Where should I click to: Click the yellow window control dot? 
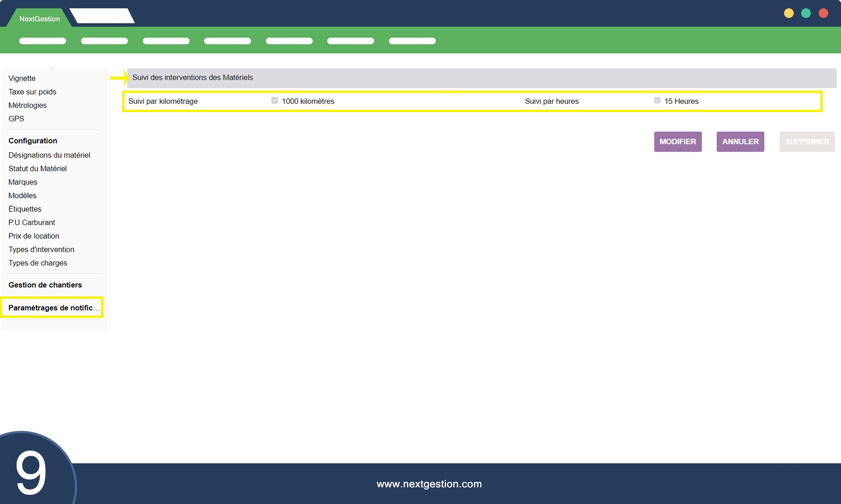[x=788, y=13]
